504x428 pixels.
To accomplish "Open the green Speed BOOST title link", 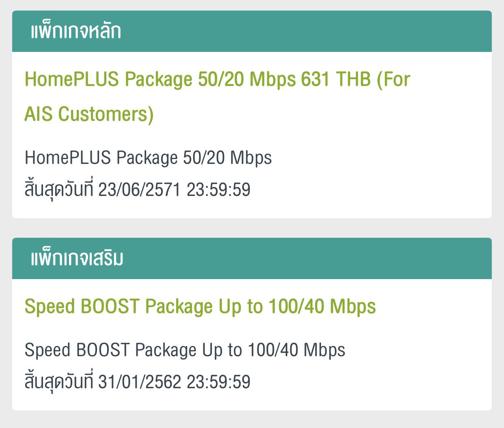I will point(200,307).
